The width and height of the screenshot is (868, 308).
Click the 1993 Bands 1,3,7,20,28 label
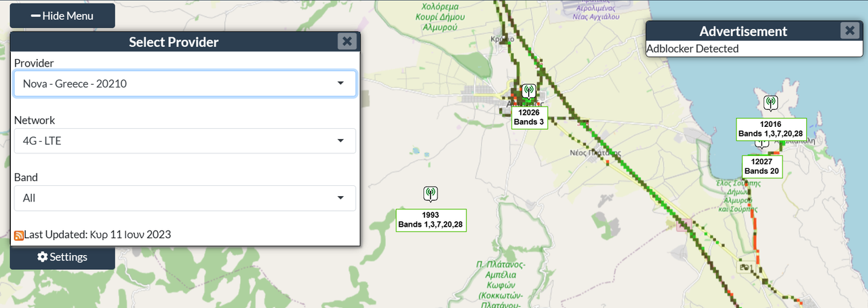click(x=430, y=220)
